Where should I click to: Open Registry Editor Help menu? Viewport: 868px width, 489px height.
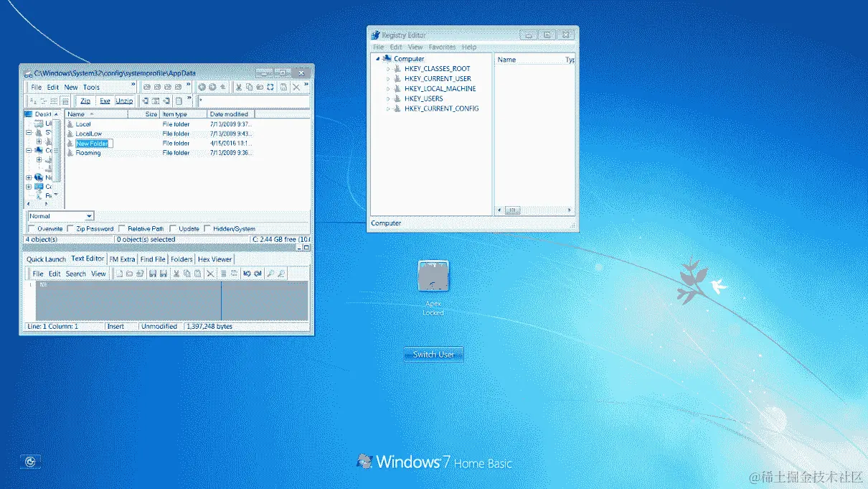click(469, 47)
